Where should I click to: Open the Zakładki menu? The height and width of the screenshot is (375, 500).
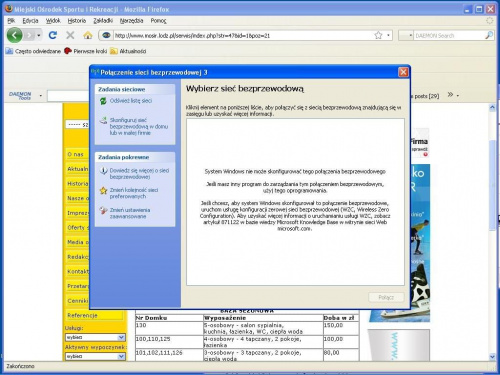pyautogui.click(x=103, y=21)
